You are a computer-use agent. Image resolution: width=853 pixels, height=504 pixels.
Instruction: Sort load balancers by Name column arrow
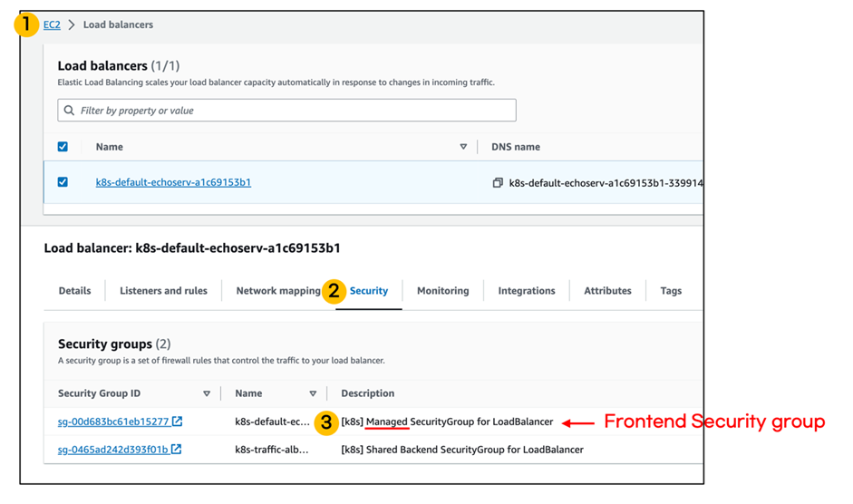click(x=463, y=147)
